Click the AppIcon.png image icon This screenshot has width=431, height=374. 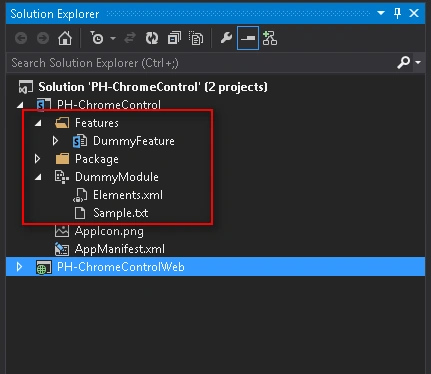pos(62,231)
